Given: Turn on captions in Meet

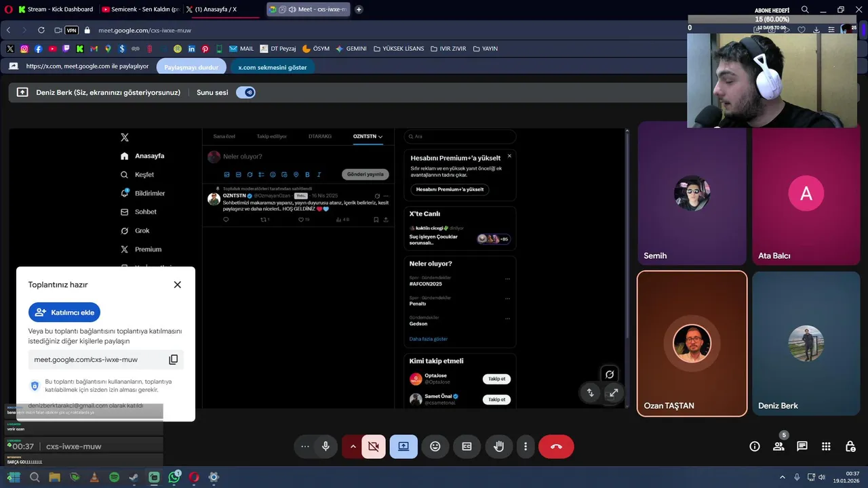Looking at the screenshot, I should [x=467, y=447].
